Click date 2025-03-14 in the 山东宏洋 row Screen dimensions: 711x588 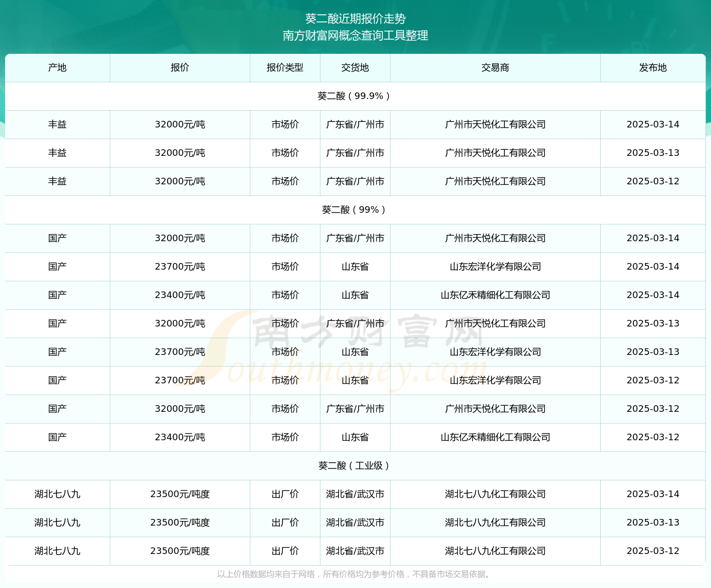click(653, 267)
